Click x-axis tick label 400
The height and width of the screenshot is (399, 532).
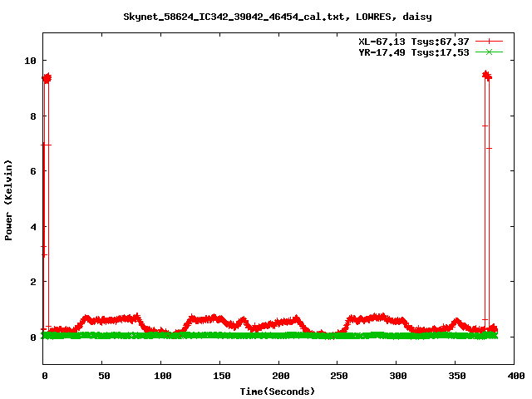point(515,376)
